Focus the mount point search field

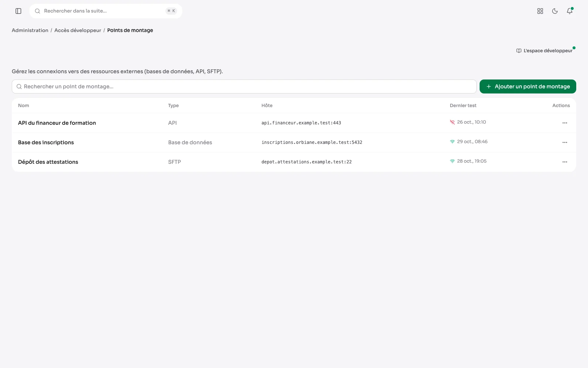[244, 86]
